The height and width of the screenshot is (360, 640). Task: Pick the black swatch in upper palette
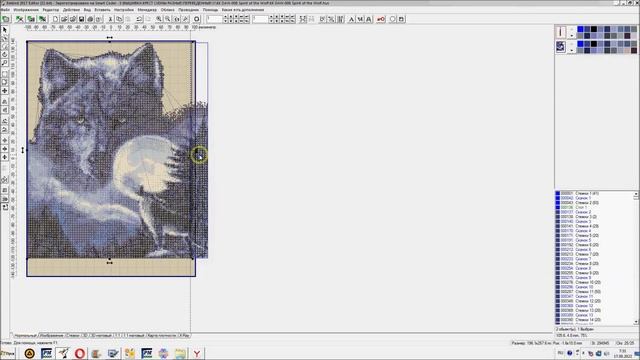[x=594, y=29]
